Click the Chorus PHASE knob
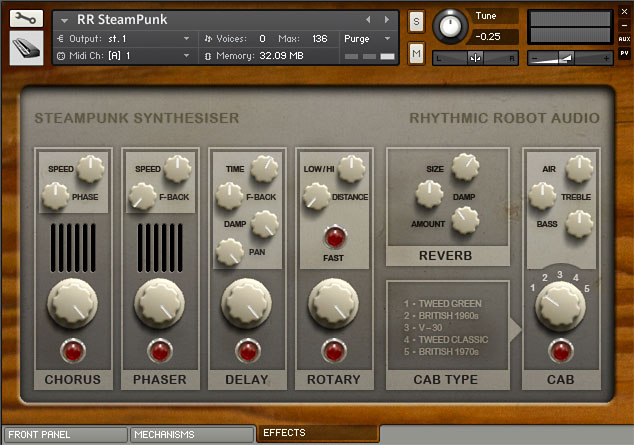 pos(55,196)
